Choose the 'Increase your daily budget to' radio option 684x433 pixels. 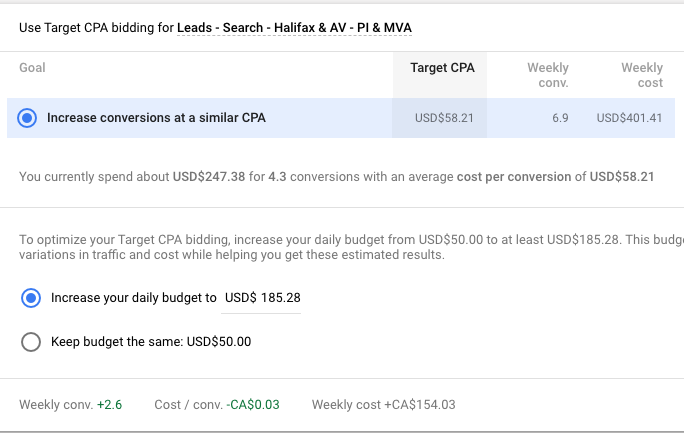point(31,297)
